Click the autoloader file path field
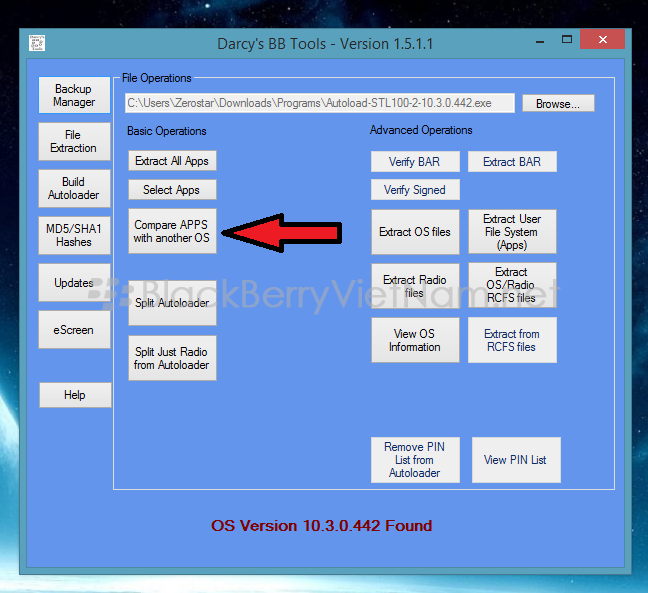 pyautogui.click(x=320, y=103)
